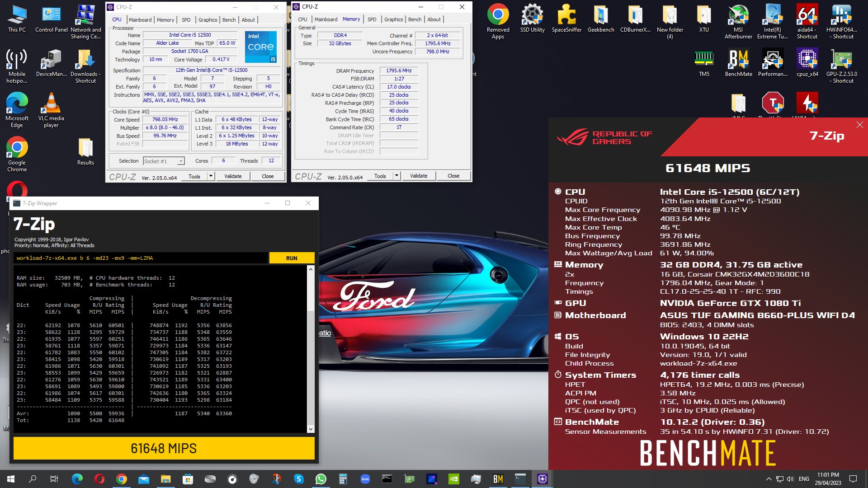Launch SpaceSniffer from the desktop
Image resolution: width=868 pixels, height=488 pixels.
point(566,19)
